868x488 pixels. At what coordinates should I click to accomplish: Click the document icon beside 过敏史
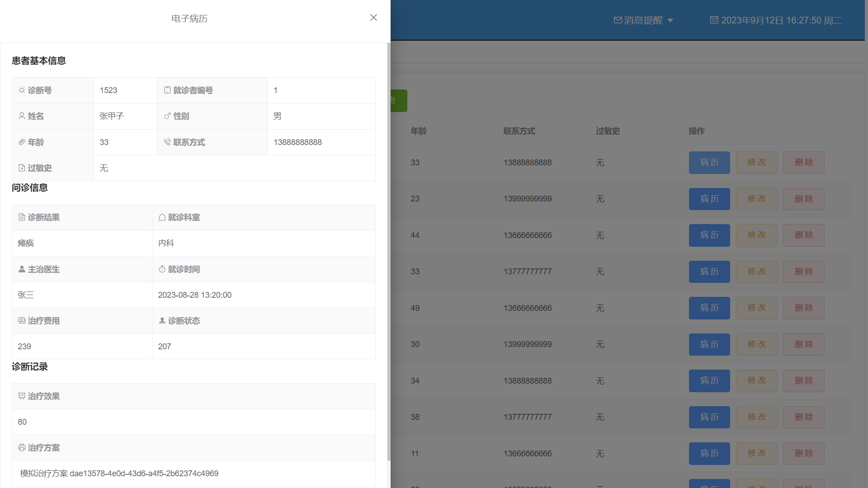(x=22, y=168)
